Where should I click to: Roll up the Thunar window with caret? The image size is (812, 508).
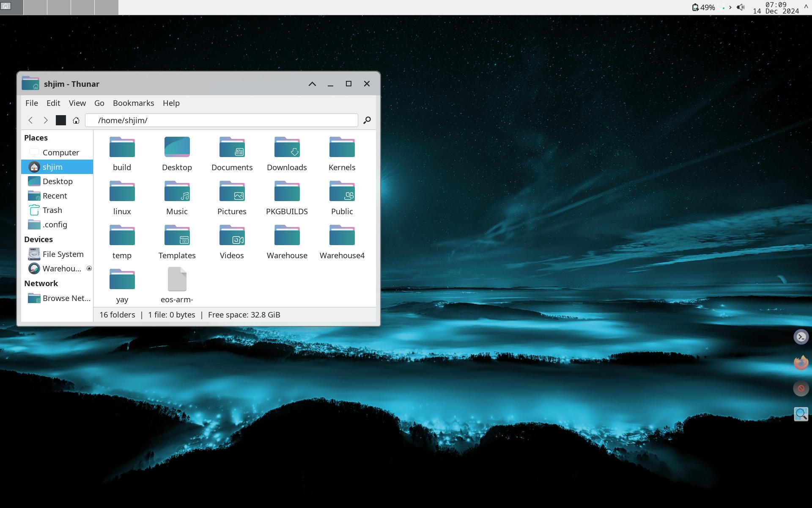[312, 84]
